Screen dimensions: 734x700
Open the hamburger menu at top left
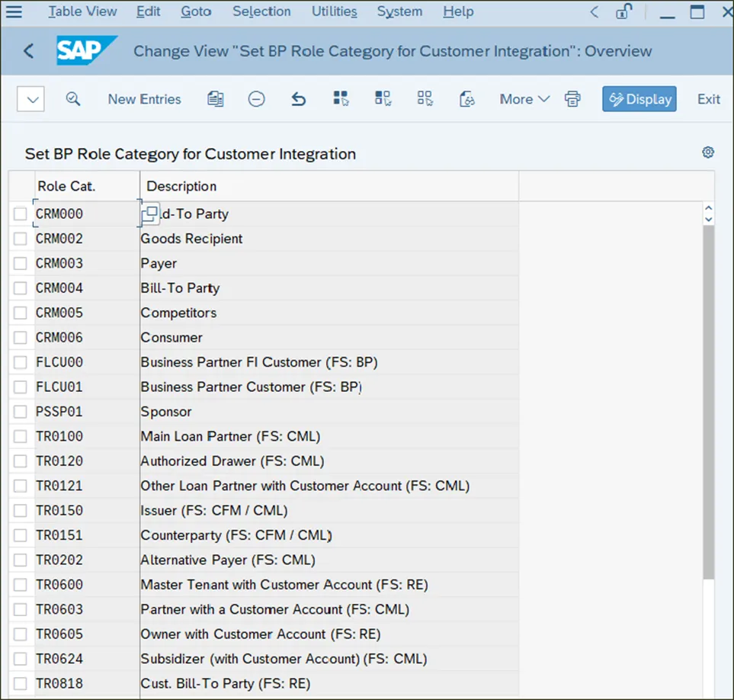(14, 11)
